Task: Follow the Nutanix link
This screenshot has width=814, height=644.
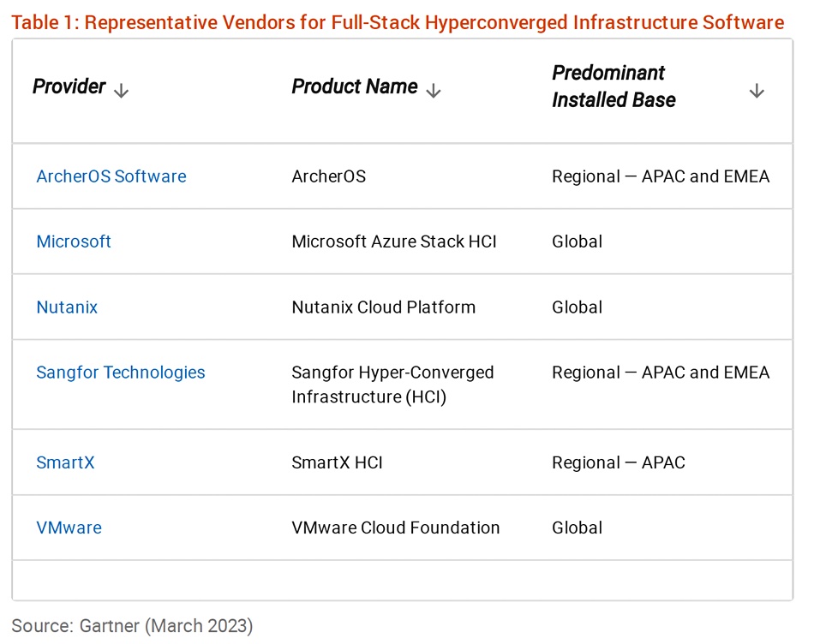Action: coord(67,307)
